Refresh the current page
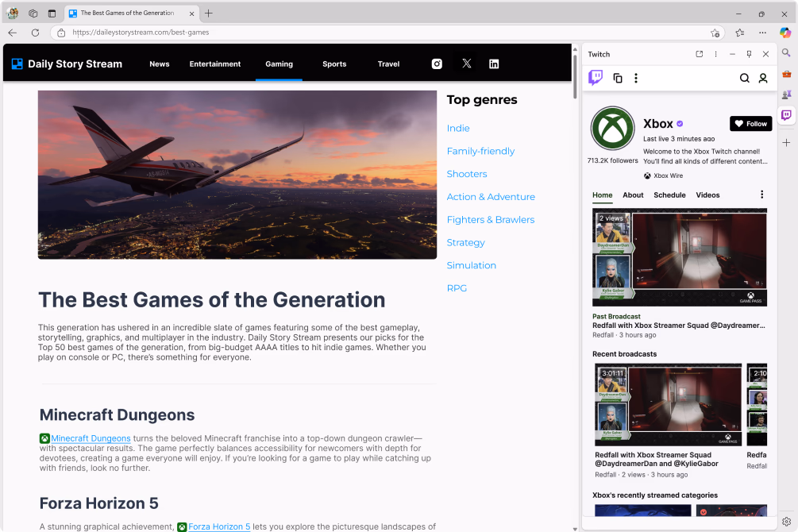The width and height of the screenshot is (798, 532). click(x=35, y=33)
